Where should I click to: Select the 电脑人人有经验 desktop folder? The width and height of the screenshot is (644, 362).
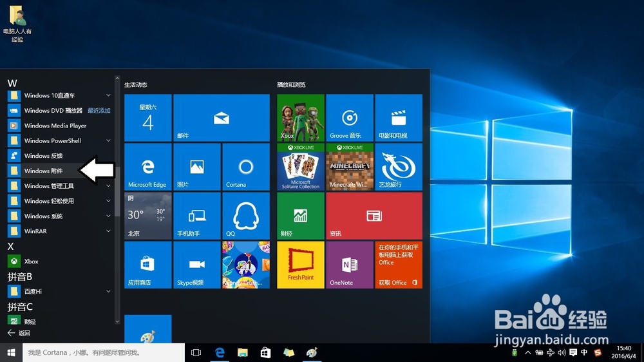click(x=17, y=24)
